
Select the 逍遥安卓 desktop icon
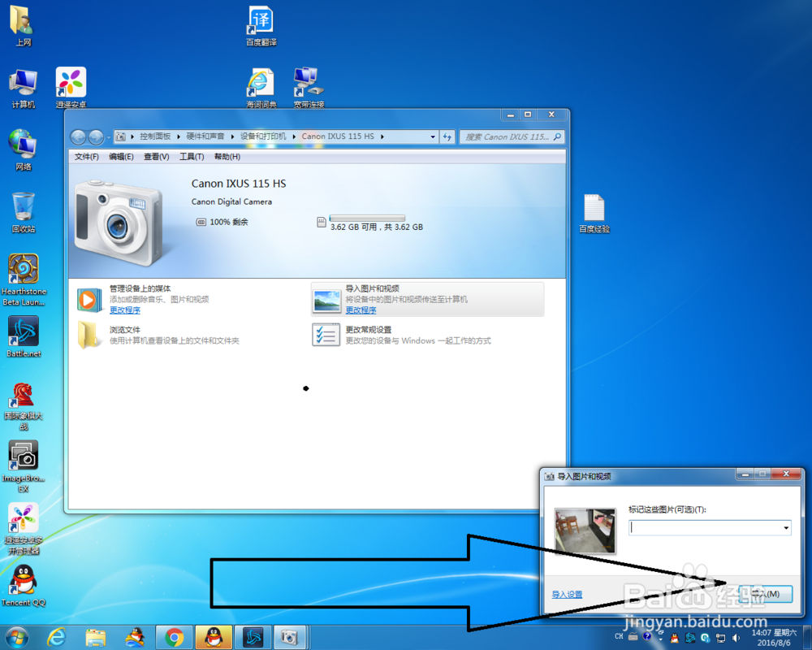[71, 88]
